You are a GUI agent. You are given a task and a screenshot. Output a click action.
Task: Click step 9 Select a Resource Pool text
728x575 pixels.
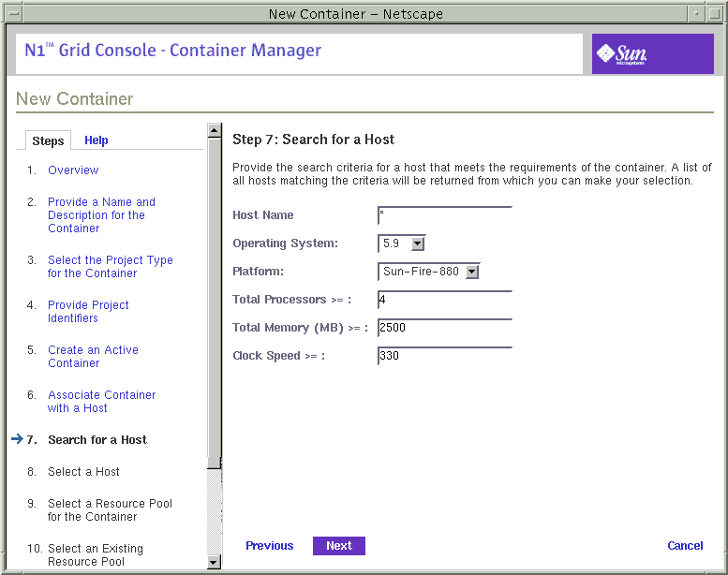[110, 510]
